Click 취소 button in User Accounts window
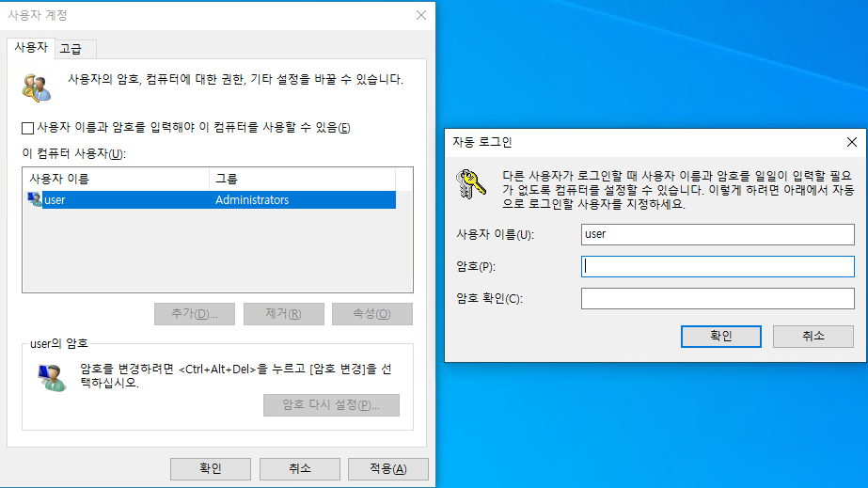868x488 pixels. pos(299,468)
